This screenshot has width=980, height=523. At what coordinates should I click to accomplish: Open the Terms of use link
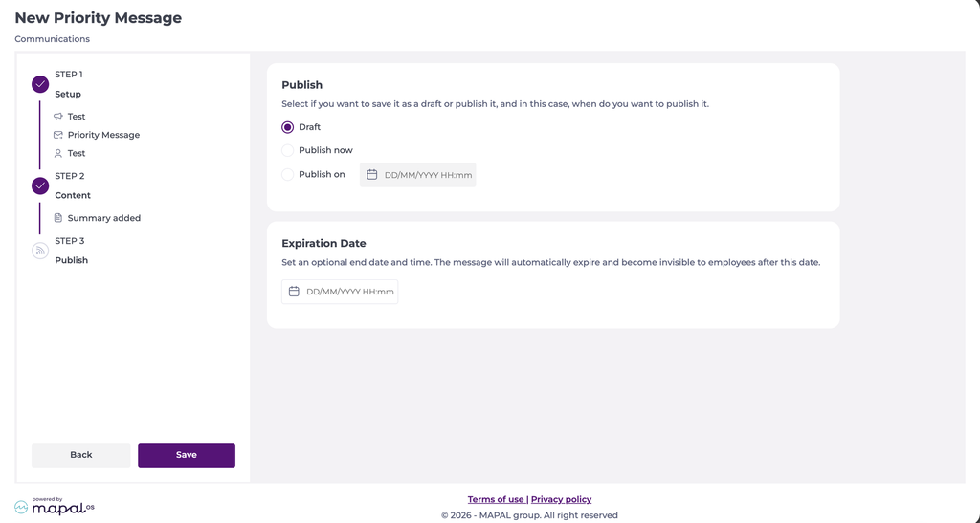coord(496,499)
